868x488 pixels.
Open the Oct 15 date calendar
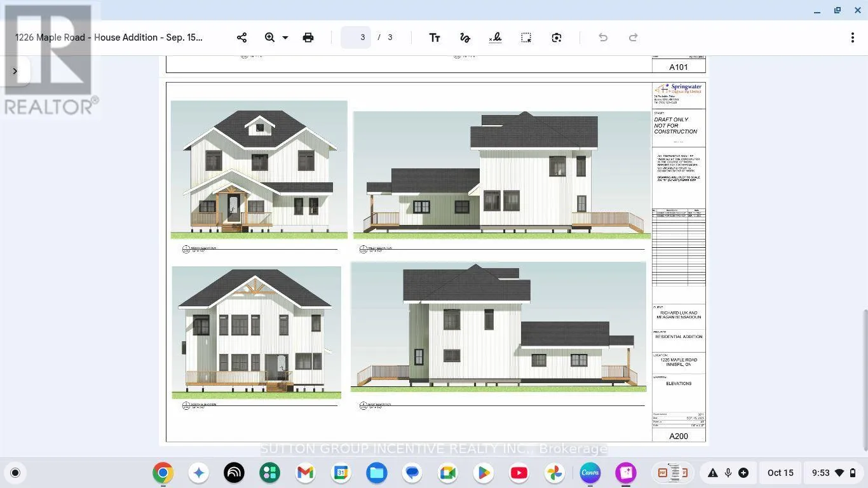tap(780, 473)
